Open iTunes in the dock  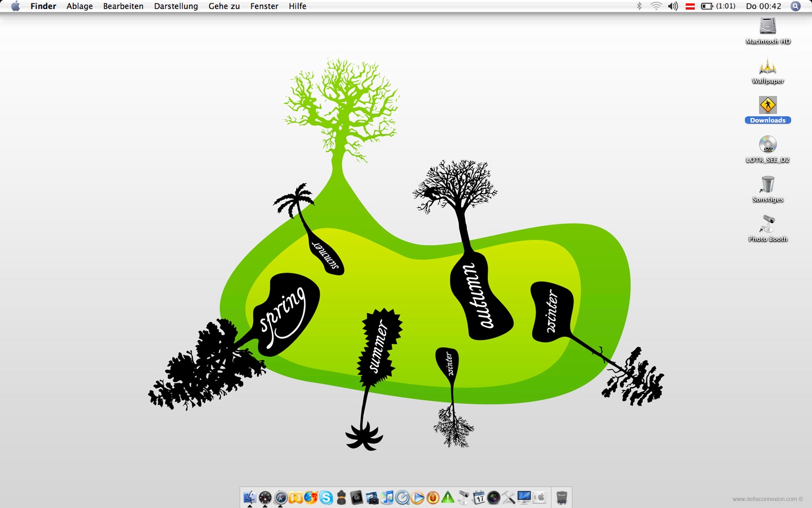387,497
